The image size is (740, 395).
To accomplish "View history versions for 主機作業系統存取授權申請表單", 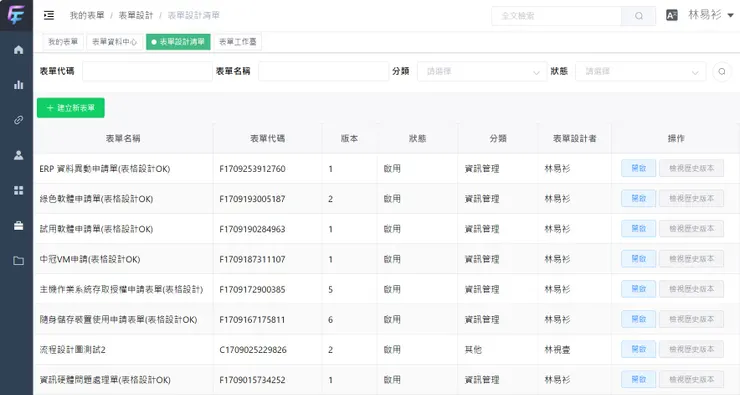I will 691,289.
